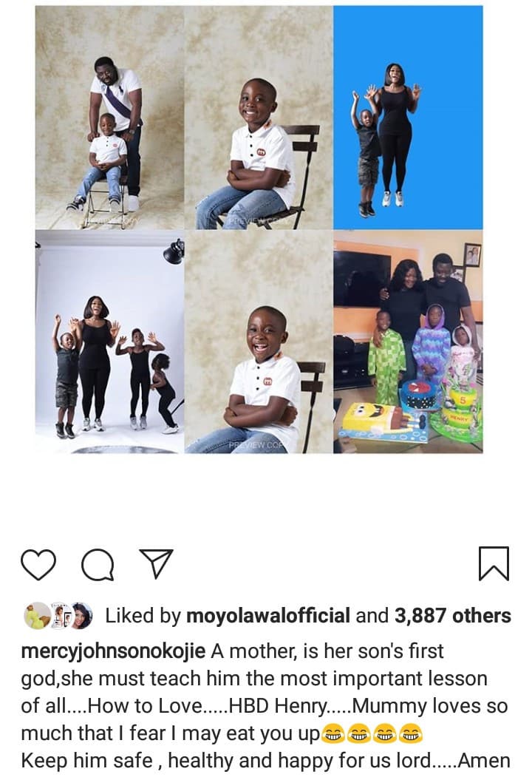
Task: Select the father and son chair photo
Action: 110,118
